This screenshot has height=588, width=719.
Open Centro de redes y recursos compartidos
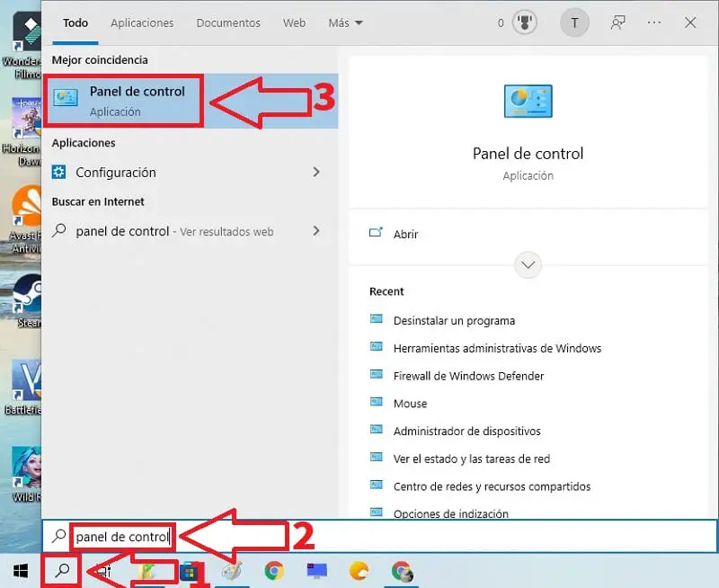coord(492,486)
